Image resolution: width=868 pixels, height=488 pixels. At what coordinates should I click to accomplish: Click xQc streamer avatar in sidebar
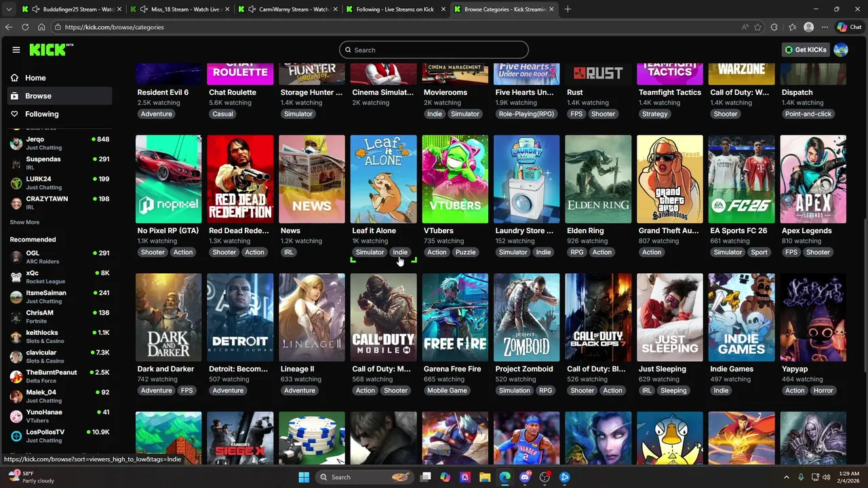pyautogui.click(x=16, y=277)
